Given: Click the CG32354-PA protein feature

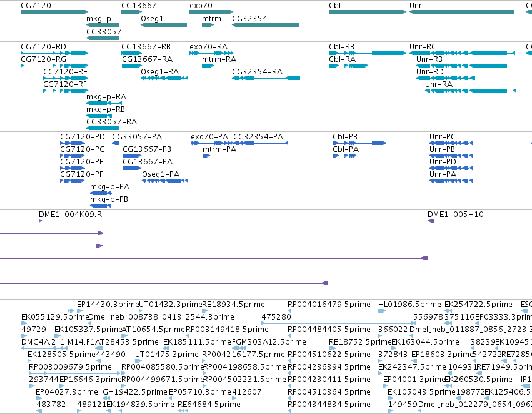Looking at the screenshot, I should coord(261,143).
